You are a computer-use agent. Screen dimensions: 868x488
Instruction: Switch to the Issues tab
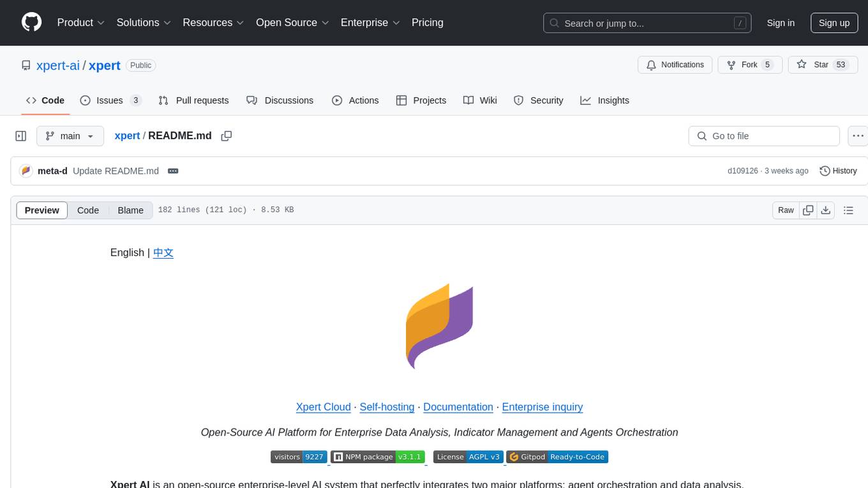click(110, 100)
